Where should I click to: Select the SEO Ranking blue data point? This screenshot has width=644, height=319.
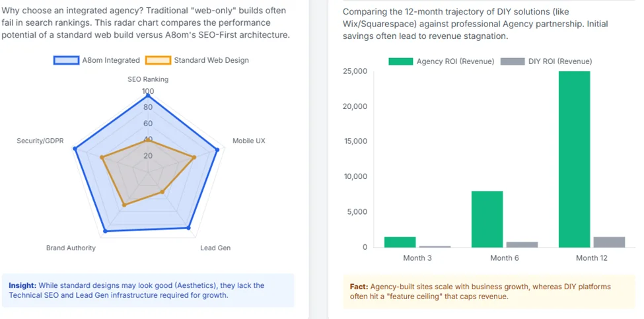point(148,96)
